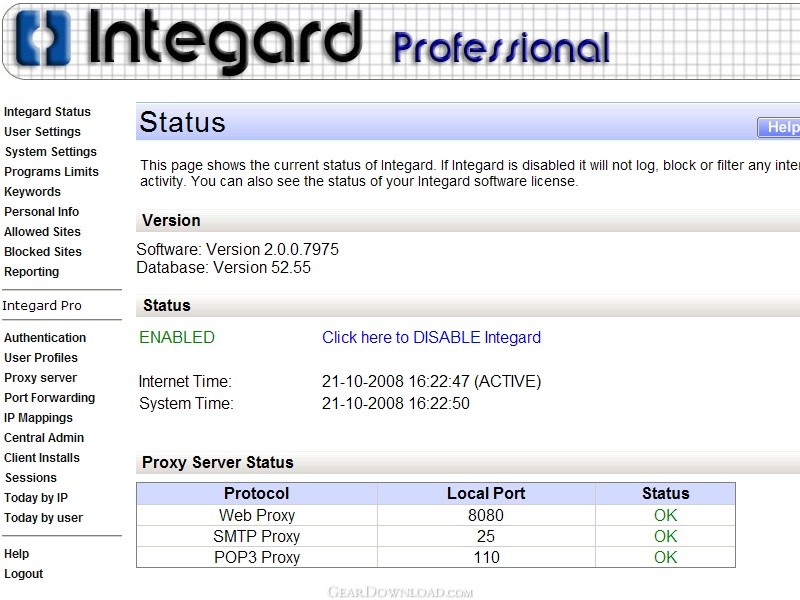This screenshot has height=600, width=800.
Task: Open Client Installs page
Action: [42, 458]
